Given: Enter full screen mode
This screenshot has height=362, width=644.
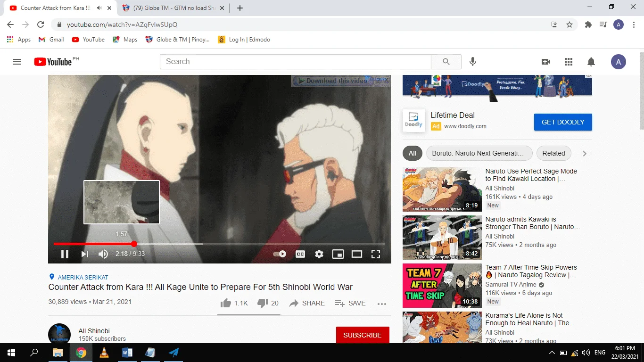Looking at the screenshot, I should click(x=376, y=254).
